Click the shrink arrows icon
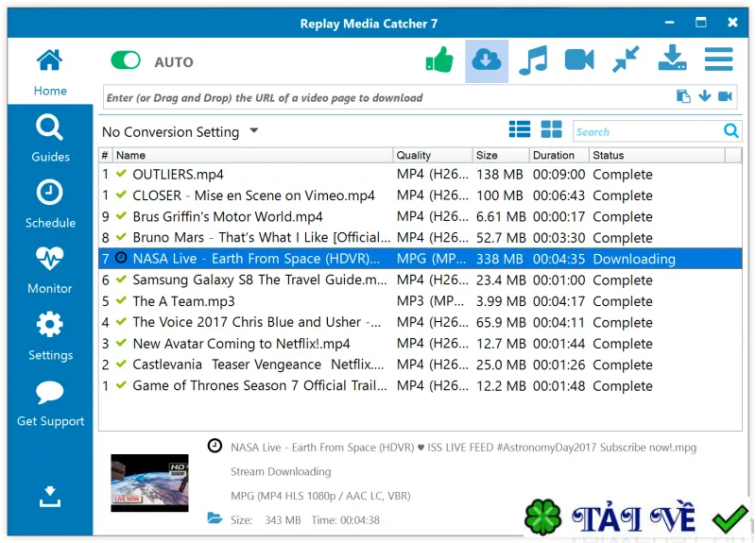This screenshot has height=543, width=756. 626,59
